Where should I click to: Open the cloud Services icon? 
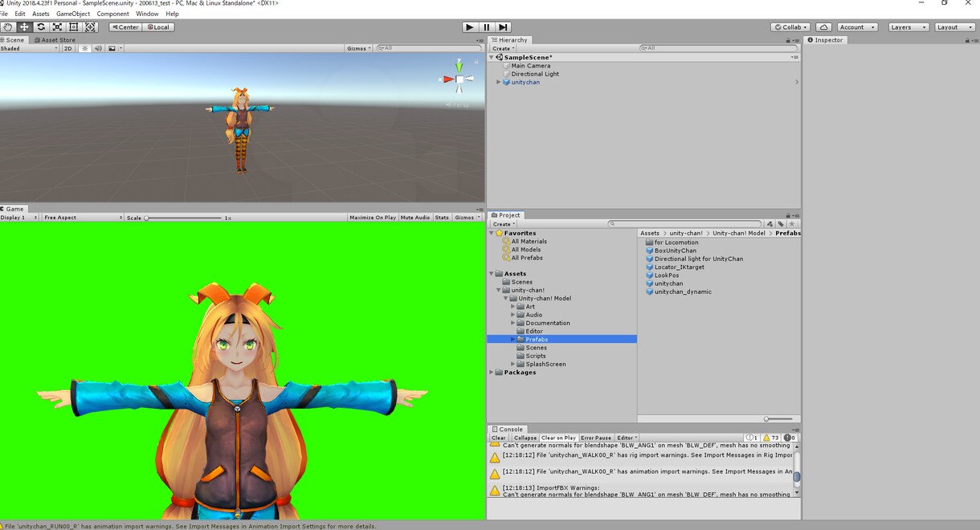(x=823, y=27)
